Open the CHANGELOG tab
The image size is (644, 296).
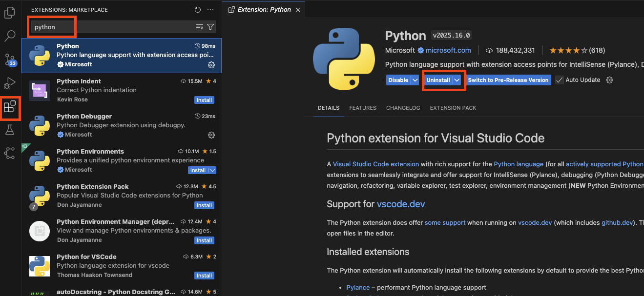click(403, 108)
